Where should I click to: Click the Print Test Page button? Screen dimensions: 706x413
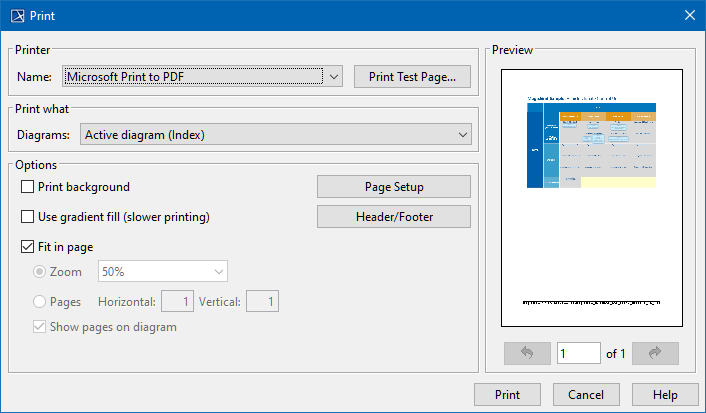pyautogui.click(x=412, y=76)
